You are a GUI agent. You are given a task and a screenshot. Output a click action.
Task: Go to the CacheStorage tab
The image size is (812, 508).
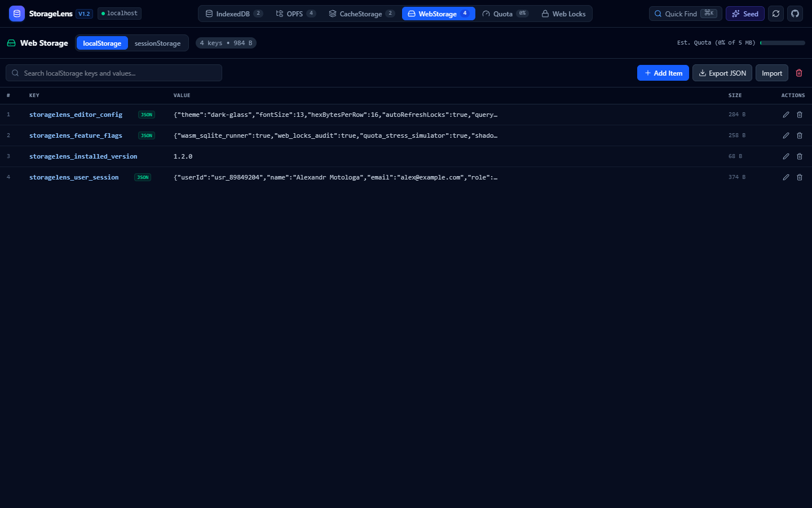[x=361, y=14]
